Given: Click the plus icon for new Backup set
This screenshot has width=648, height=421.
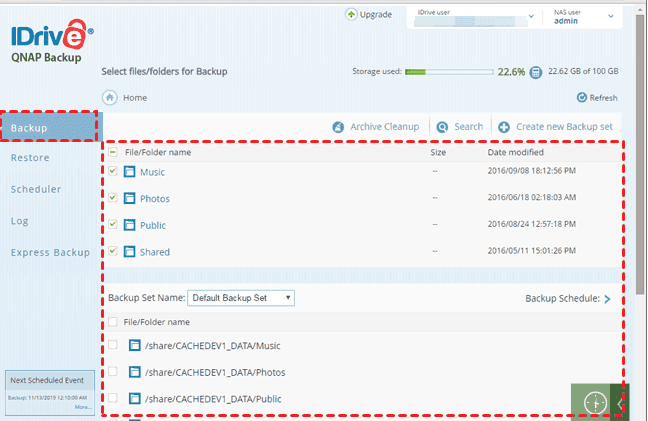Looking at the screenshot, I should point(503,127).
